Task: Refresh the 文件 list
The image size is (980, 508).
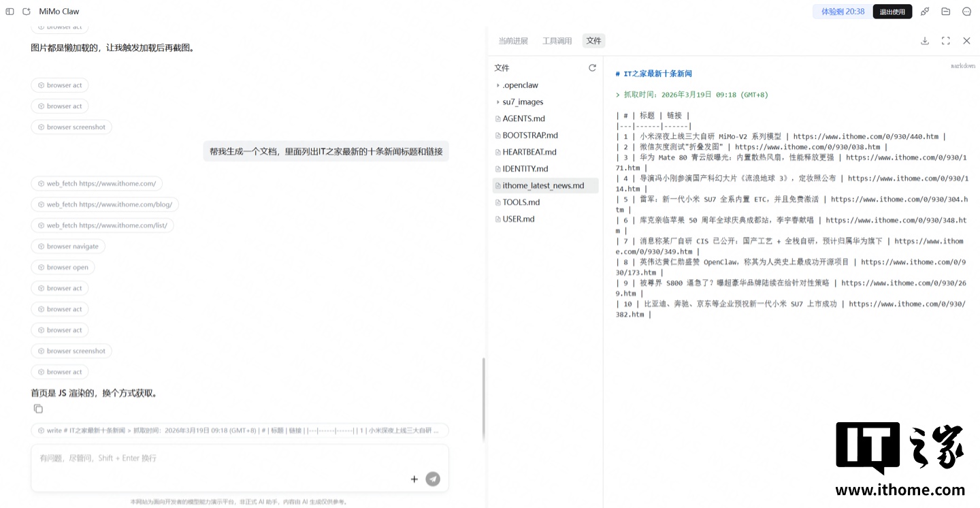Action: (592, 68)
